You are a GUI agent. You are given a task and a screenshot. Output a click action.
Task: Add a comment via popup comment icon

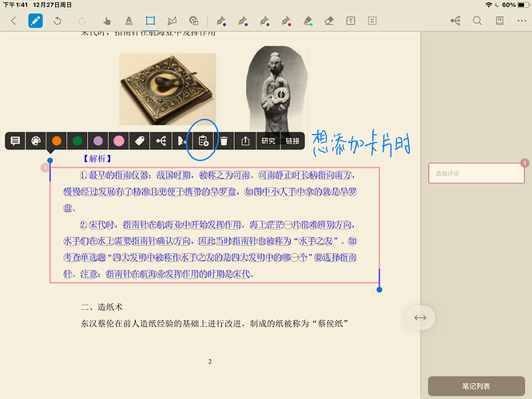tap(15, 140)
